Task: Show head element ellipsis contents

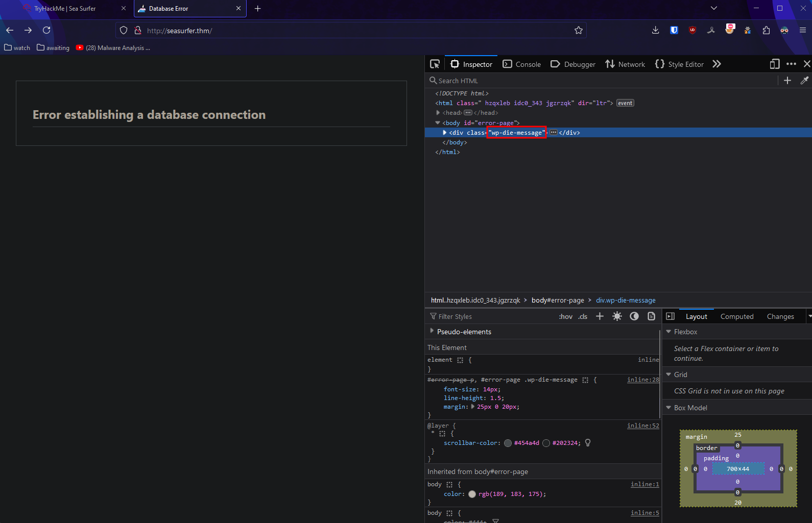Action: 468,113
